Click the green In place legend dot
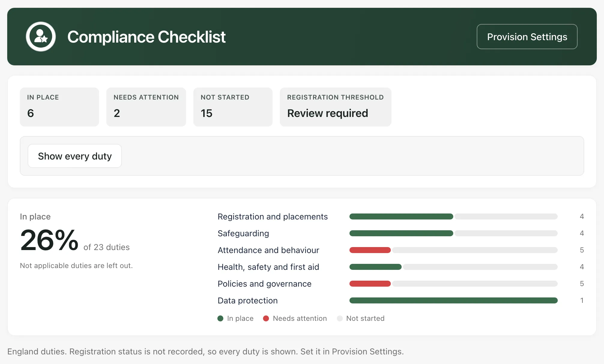This screenshot has width=604, height=364. point(220,318)
